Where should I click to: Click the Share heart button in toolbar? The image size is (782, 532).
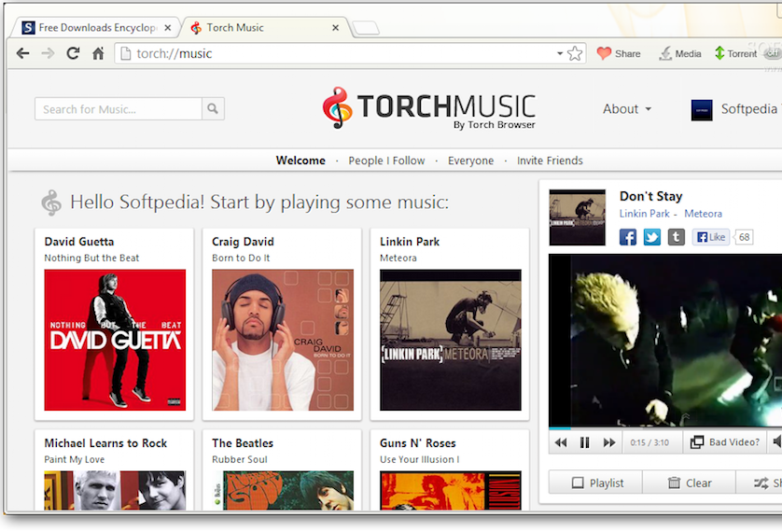coord(619,53)
